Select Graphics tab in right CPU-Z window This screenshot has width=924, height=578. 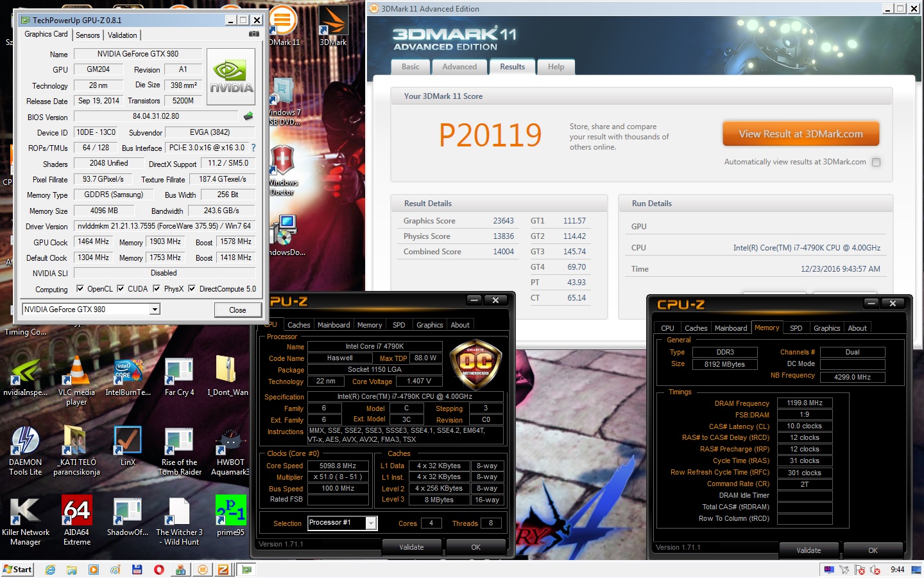[826, 328]
